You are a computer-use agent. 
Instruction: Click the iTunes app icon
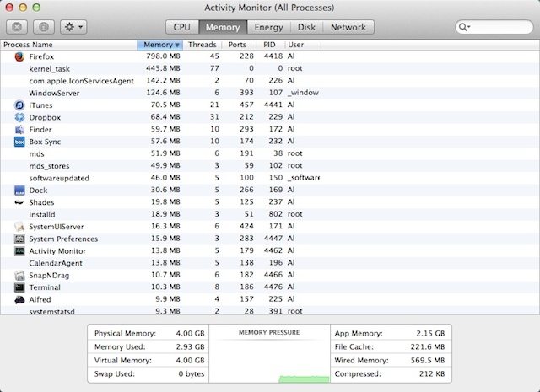point(19,105)
